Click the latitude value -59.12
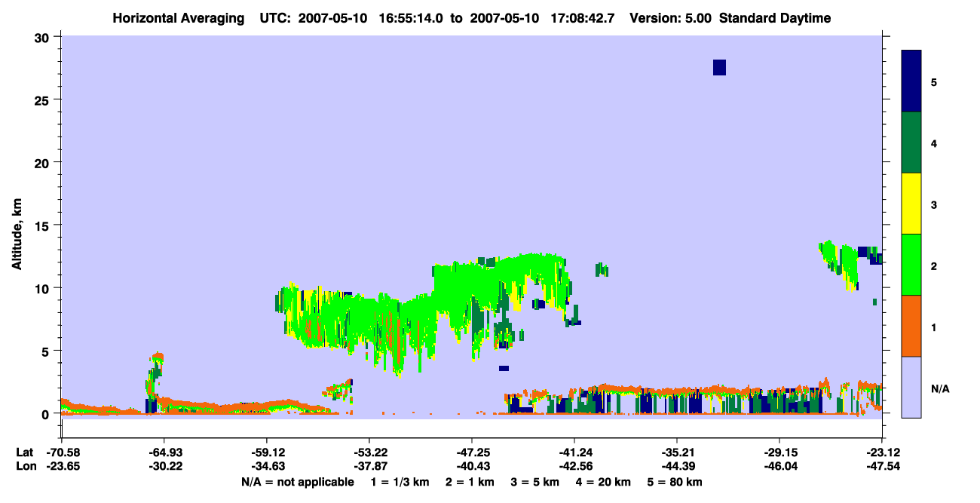Image resolution: width=980 pixels, height=503 pixels. (x=267, y=452)
